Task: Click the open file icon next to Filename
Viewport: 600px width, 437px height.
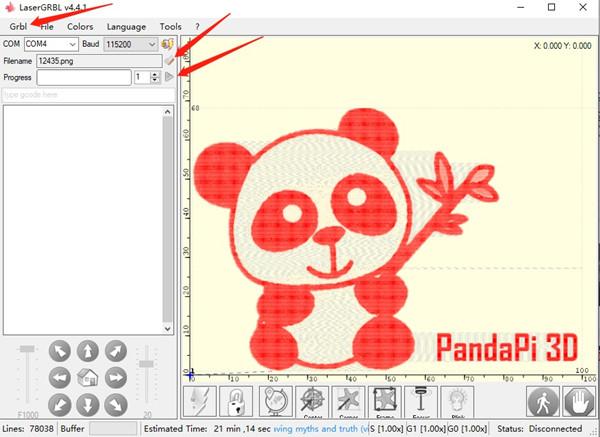Action: [x=169, y=60]
